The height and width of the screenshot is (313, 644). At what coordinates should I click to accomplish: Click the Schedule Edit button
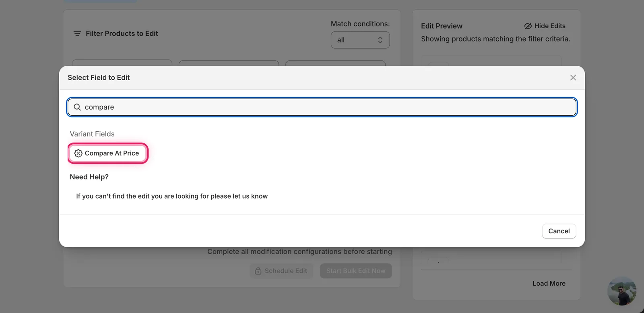tap(281, 271)
